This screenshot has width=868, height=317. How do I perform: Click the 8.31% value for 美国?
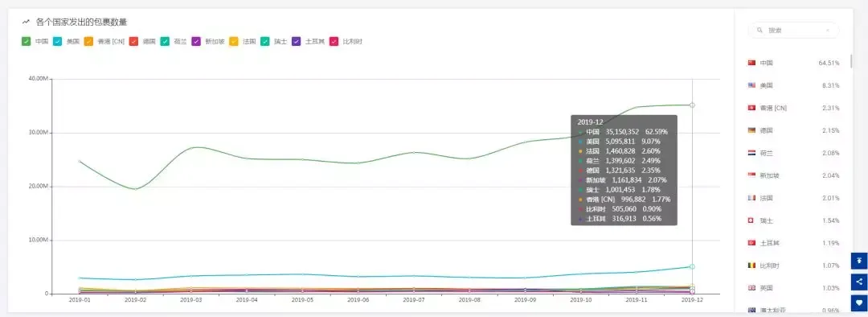(x=831, y=85)
